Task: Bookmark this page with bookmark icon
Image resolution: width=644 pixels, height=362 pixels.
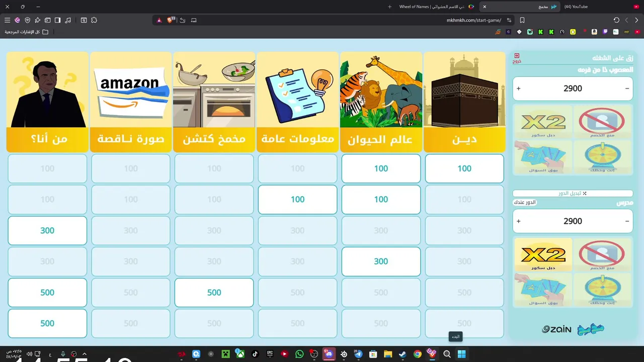Action: [522, 20]
